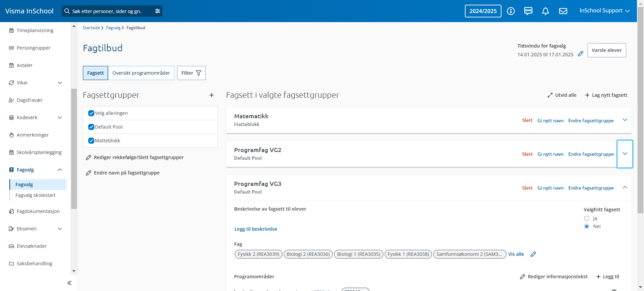The width and height of the screenshot is (644, 291).
Task: Collapse the sidebar with the double arrow
Action: pos(69,283)
